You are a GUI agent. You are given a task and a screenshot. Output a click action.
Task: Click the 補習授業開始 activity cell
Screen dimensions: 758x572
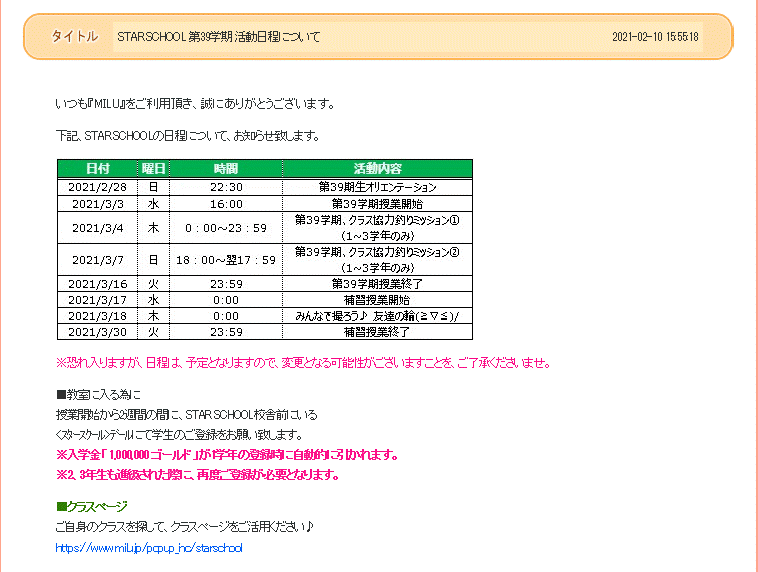[377, 299]
